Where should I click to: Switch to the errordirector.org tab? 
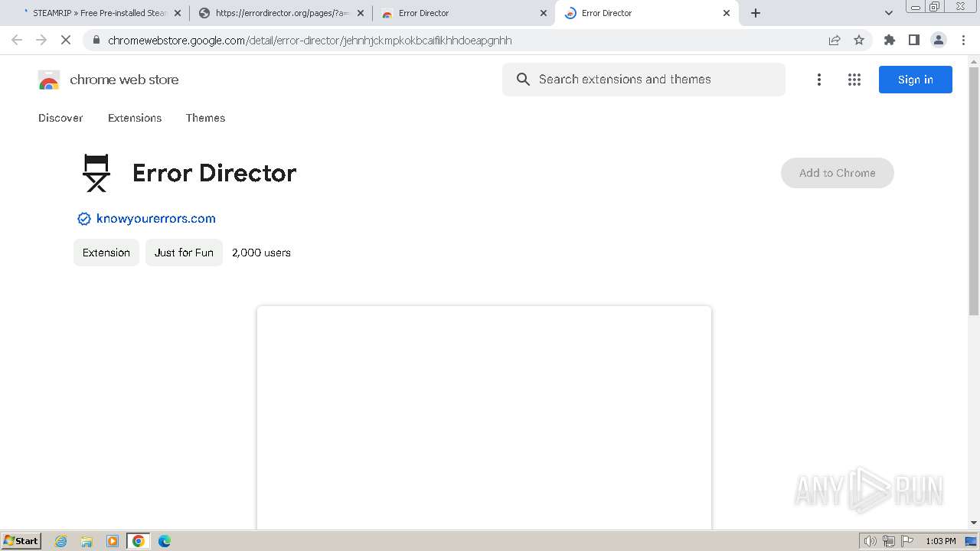tap(281, 13)
